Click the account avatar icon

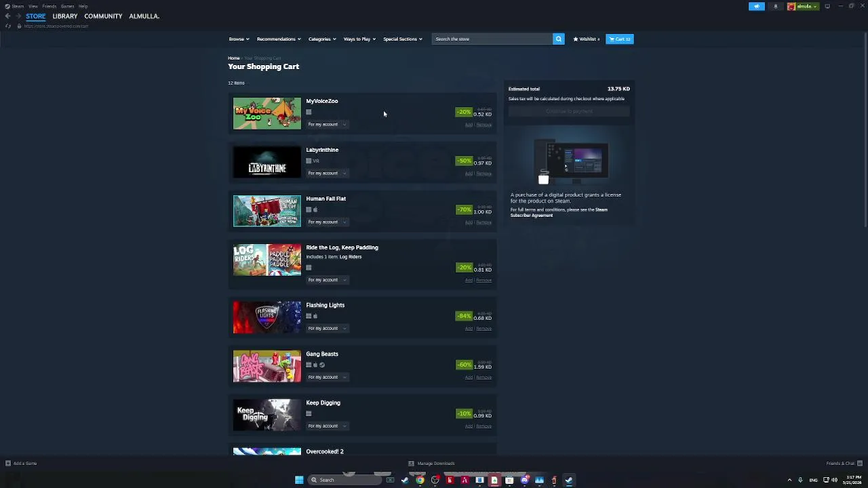tap(791, 6)
